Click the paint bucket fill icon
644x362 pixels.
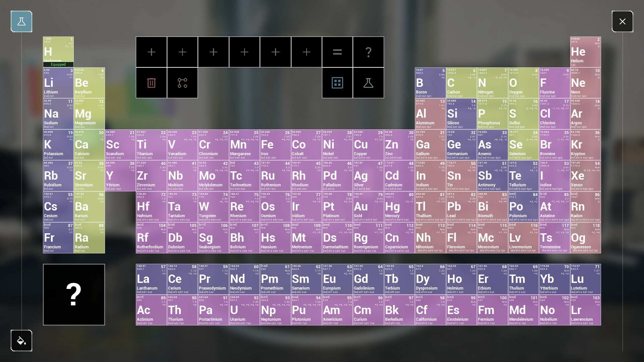click(21, 341)
